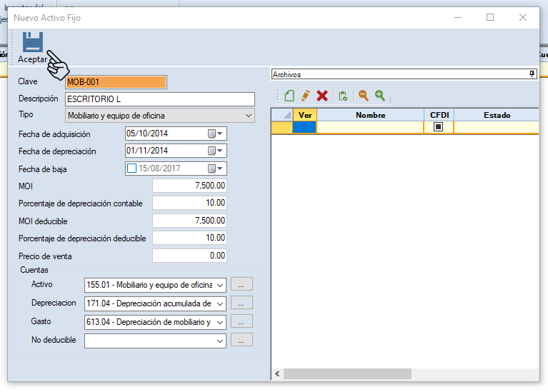Expand the Tipo dropdown
This screenshot has width=548, height=392.
coord(249,115)
